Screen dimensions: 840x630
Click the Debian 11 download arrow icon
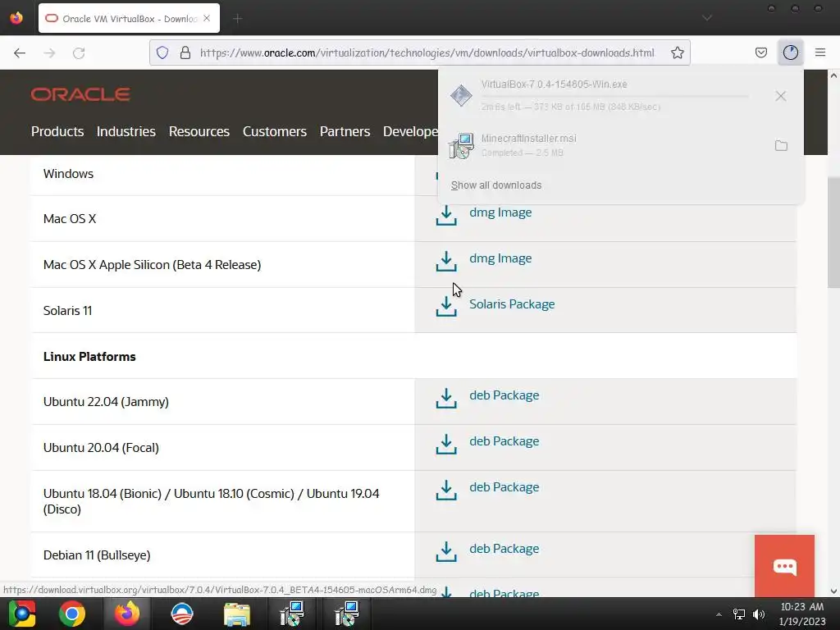446,552
